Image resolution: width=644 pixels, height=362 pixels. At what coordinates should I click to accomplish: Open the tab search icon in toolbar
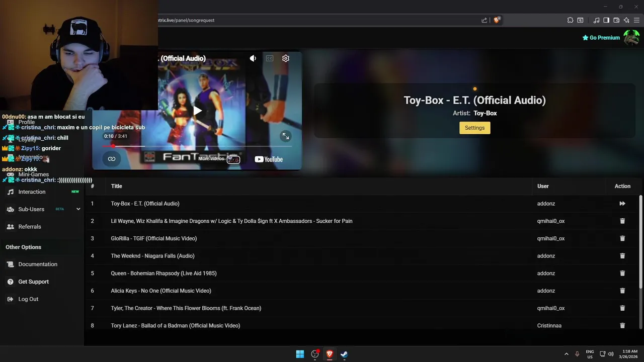pyautogui.click(x=580, y=20)
